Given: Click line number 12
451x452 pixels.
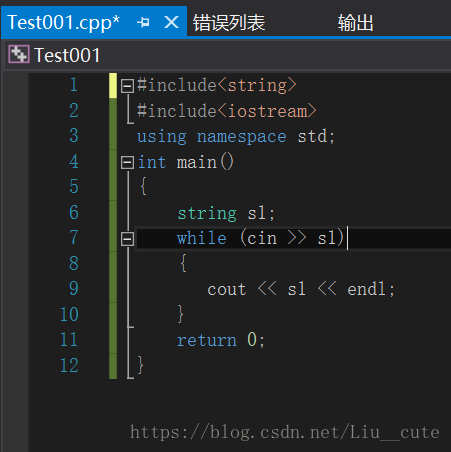Looking at the screenshot, I should 69,365.
